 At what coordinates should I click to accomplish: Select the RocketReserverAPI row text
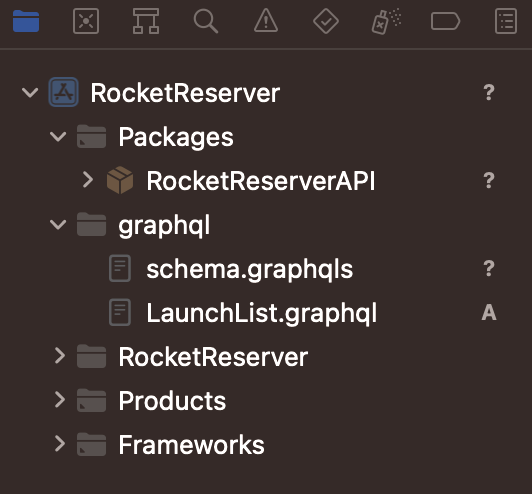(261, 180)
